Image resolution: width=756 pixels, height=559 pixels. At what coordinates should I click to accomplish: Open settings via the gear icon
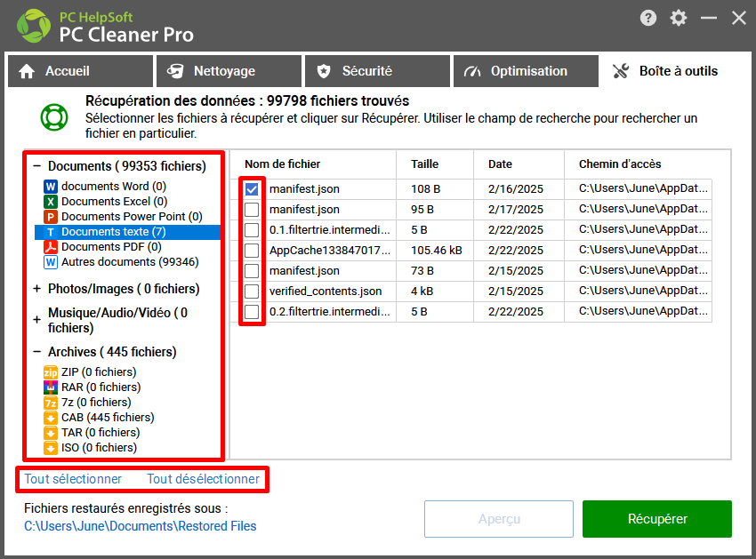tap(678, 19)
